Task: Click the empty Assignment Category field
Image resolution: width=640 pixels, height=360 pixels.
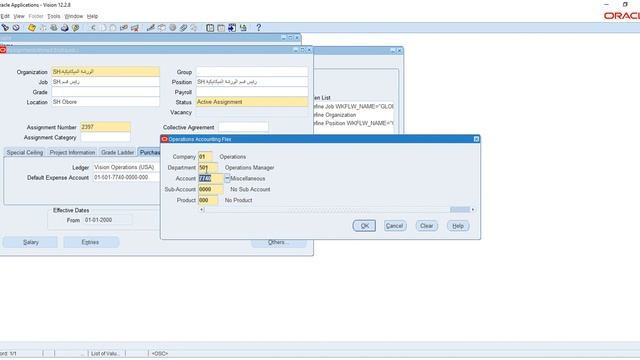Action: pos(105,138)
